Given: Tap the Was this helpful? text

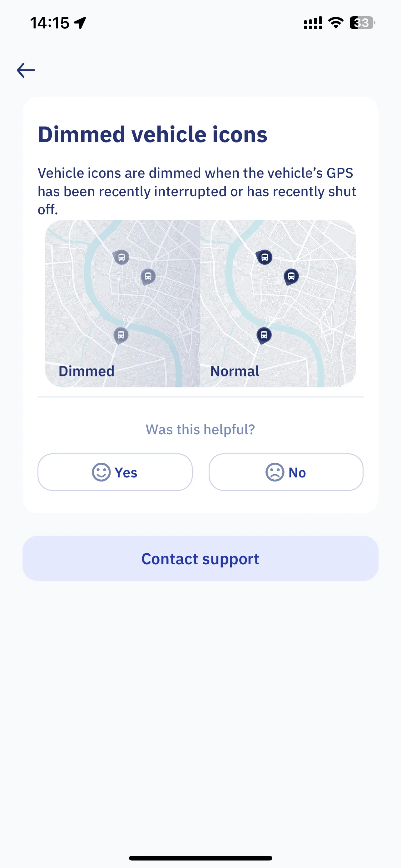Looking at the screenshot, I should [200, 430].
